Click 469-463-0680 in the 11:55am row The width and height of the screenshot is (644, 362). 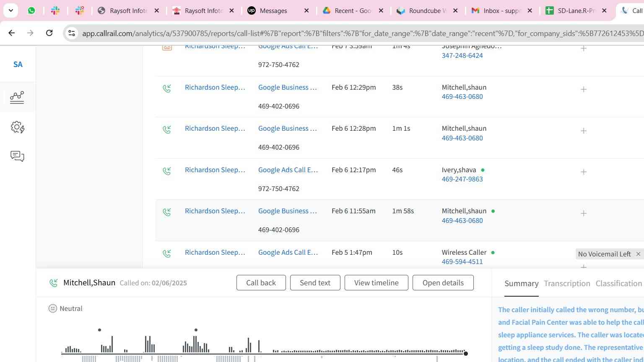(x=462, y=220)
